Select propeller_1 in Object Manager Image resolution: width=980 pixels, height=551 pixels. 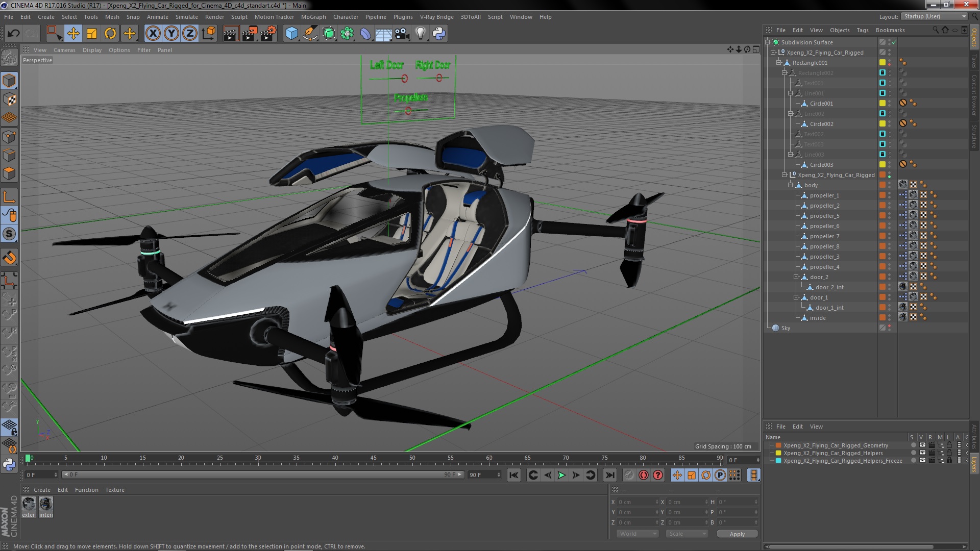tap(824, 195)
